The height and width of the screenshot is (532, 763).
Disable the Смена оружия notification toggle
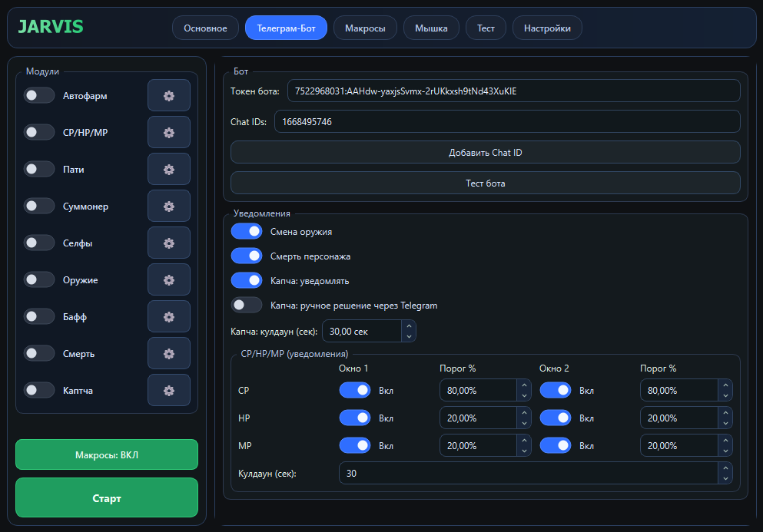coord(247,231)
